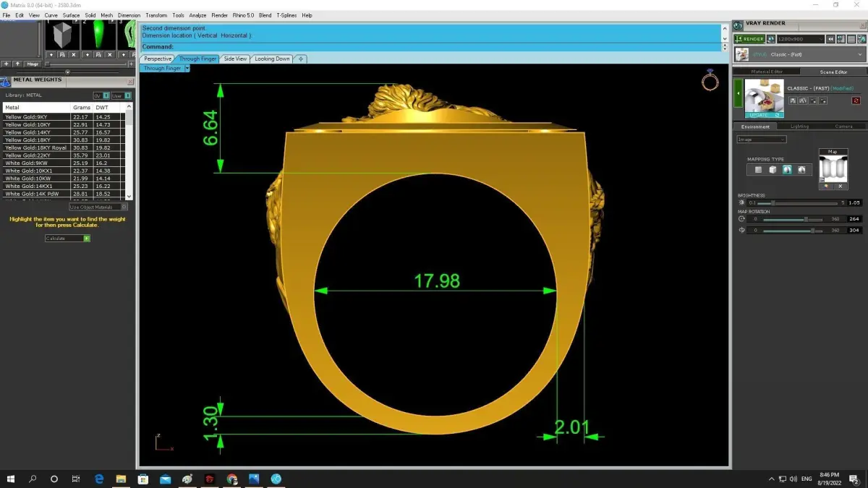Open the environment Image type dropdown

coord(761,140)
